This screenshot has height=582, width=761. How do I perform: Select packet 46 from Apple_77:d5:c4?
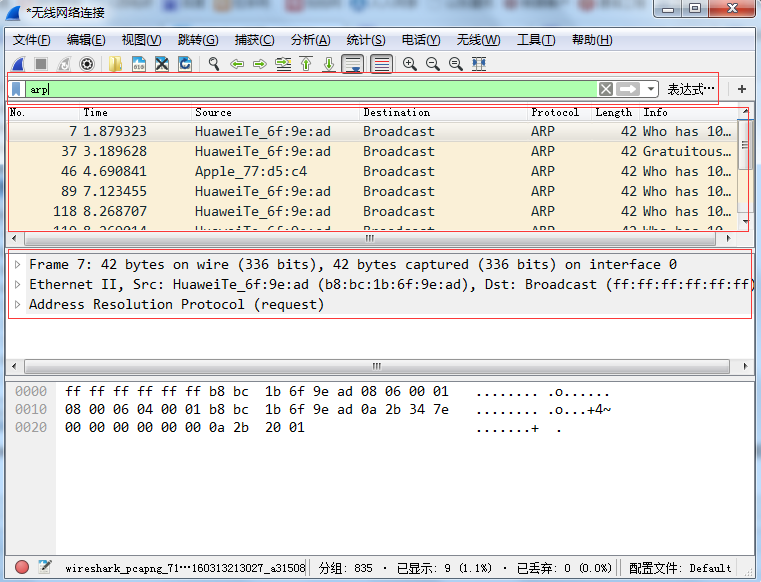point(373,171)
